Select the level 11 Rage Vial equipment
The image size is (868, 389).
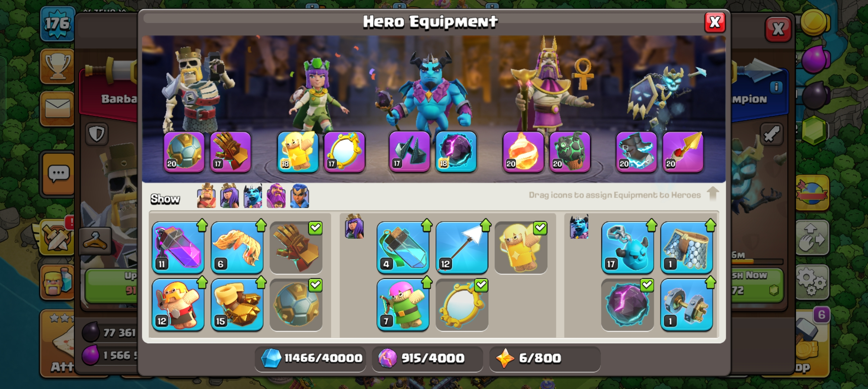[x=178, y=248]
